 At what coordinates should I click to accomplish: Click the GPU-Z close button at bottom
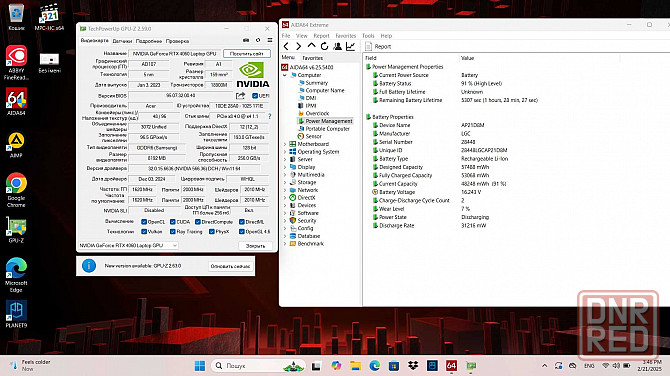coord(255,246)
